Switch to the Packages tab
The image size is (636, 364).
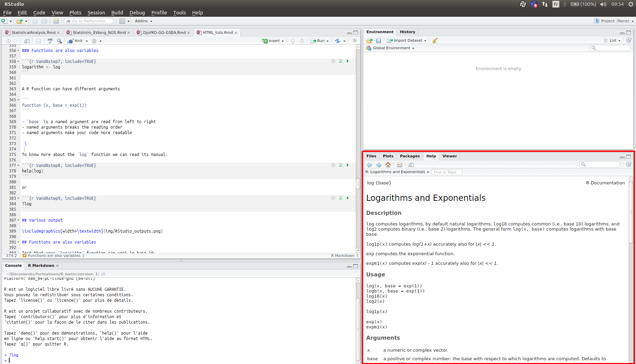pyautogui.click(x=410, y=156)
